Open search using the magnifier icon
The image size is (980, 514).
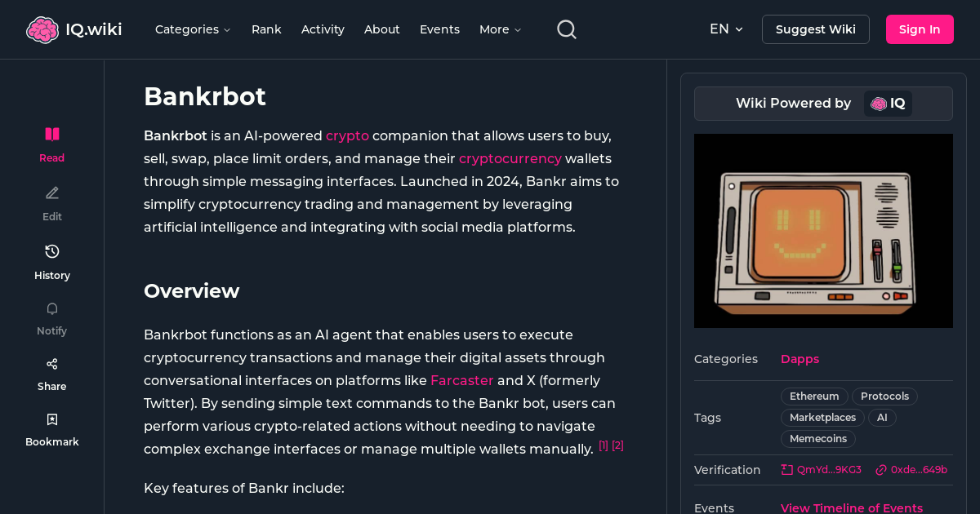point(566,29)
